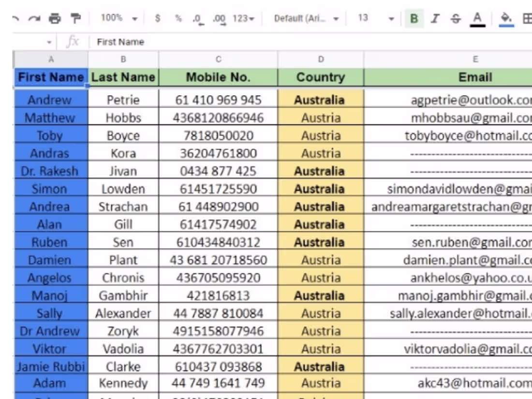Format as currency with dollar icon
The width and height of the screenshot is (532, 399).
158,18
